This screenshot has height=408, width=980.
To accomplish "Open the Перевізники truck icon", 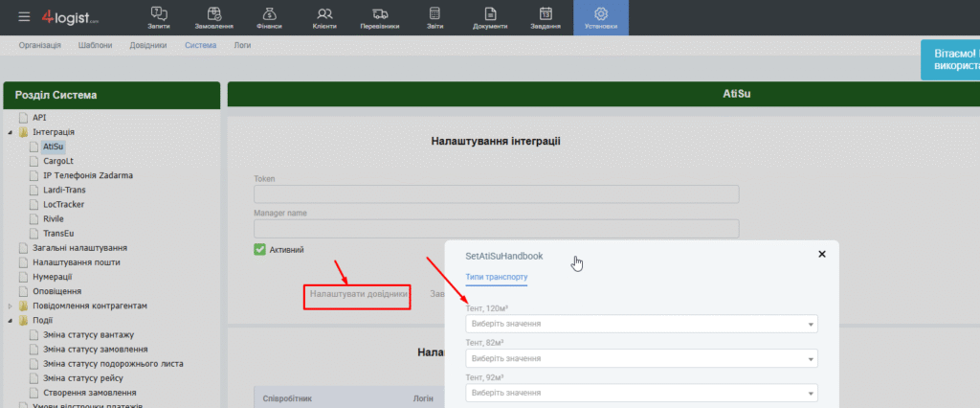I will click(379, 17).
